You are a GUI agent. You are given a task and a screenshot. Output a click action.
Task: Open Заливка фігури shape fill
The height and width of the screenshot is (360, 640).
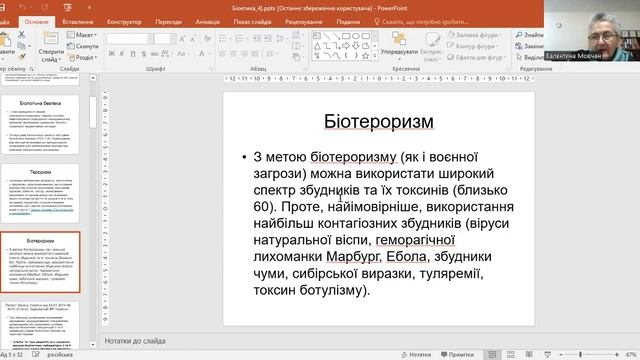[474, 35]
